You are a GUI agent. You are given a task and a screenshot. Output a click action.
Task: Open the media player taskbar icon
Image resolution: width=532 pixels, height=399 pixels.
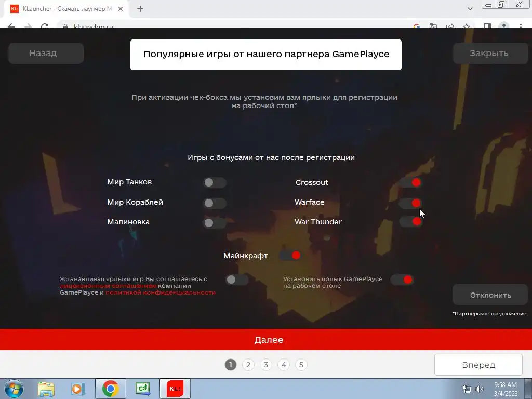click(x=78, y=389)
